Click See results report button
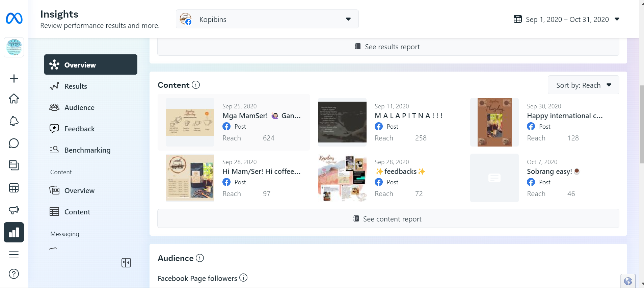The image size is (644, 288). tap(388, 47)
